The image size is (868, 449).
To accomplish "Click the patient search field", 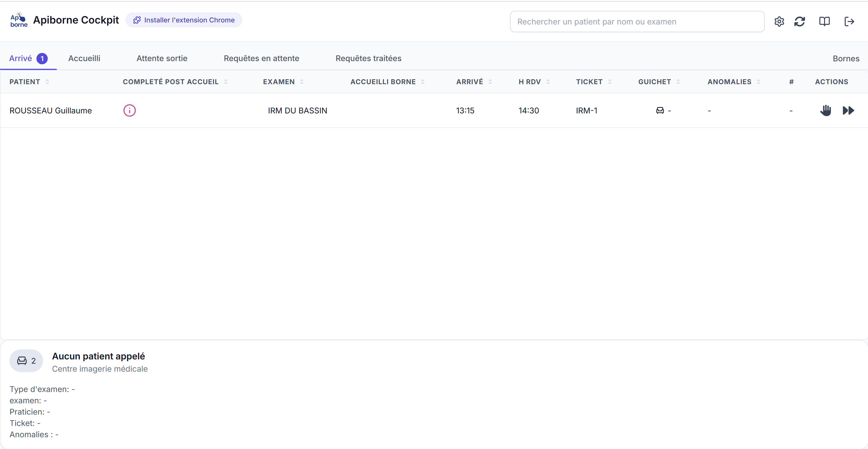I will 637,21.
